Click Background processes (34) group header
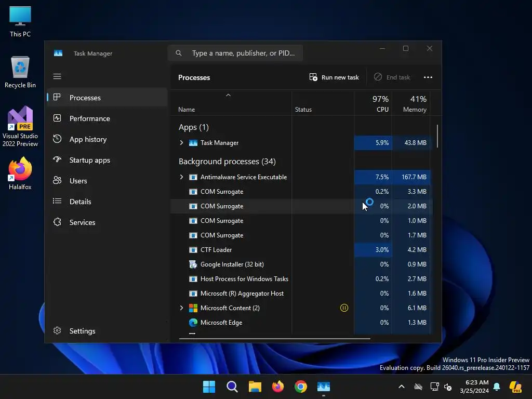 click(227, 162)
